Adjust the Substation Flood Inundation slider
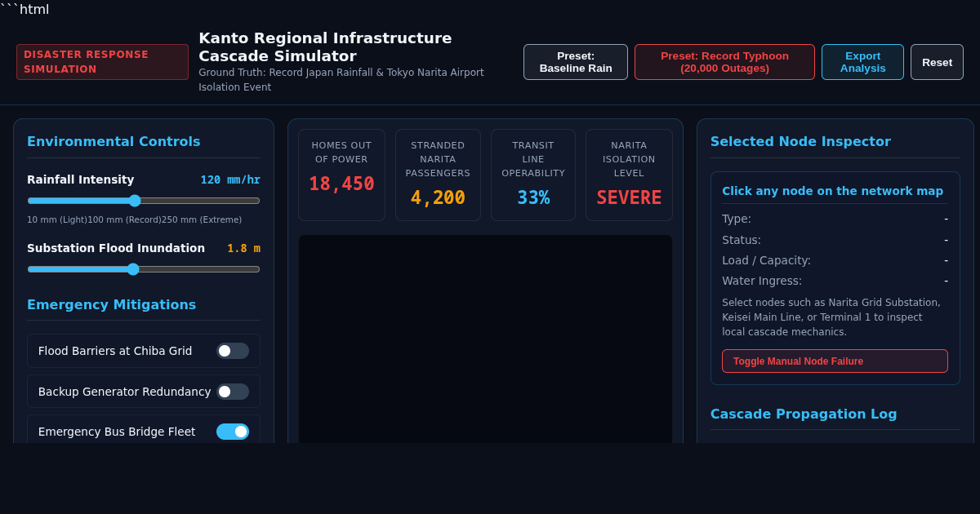This screenshot has height=514, width=980. coord(144,269)
